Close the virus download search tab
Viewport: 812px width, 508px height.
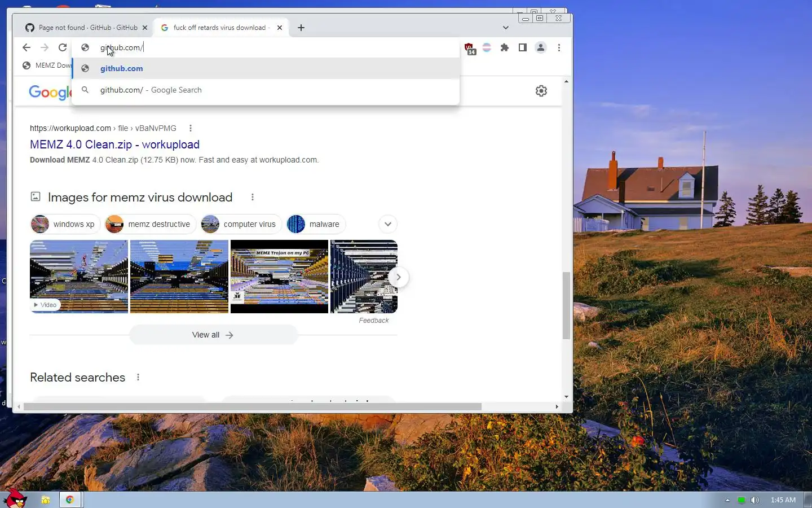[x=280, y=28]
